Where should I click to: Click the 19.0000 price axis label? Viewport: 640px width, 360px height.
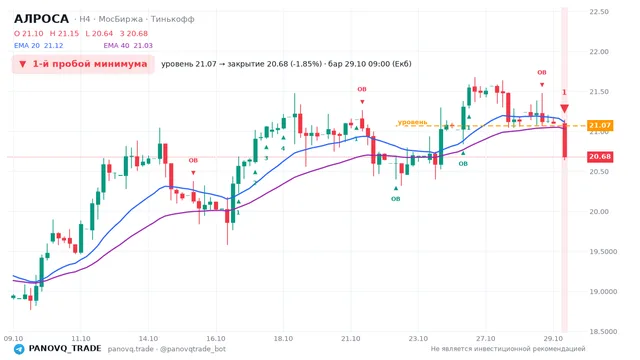click(x=603, y=292)
